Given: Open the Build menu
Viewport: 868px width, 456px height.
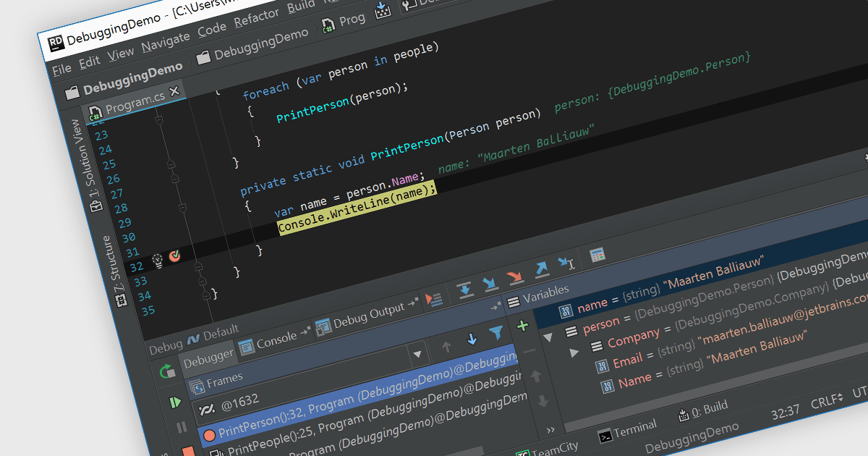Looking at the screenshot, I should pyautogui.click(x=301, y=7).
